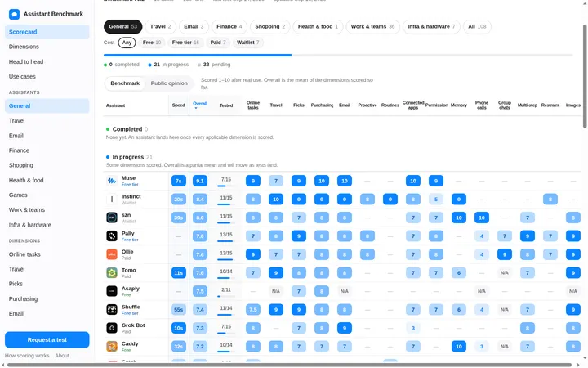Screen dimensions: 588x368
Task: Click the horizontal table scrollbar
Action: coord(289,365)
